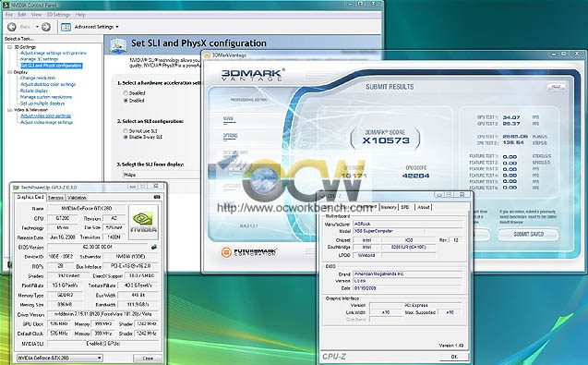The width and height of the screenshot is (588, 365).
Task: Click the NVIDIA SLI status field in GPU-Z
Action: (x=102, y=343)
